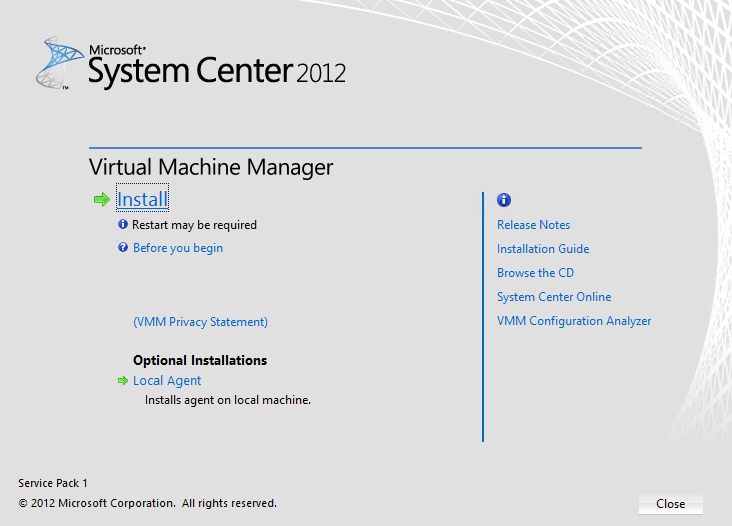Screen dimensions: 732x526
Task: Open the Before you begin link
Action: tap(178, 248)
